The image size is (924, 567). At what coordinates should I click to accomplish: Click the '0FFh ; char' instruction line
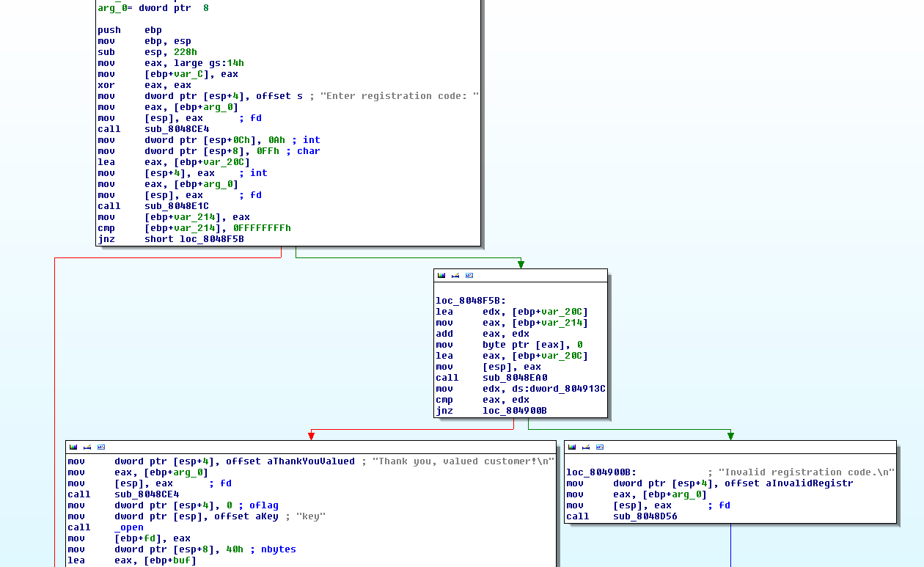(x=209, y=151)
